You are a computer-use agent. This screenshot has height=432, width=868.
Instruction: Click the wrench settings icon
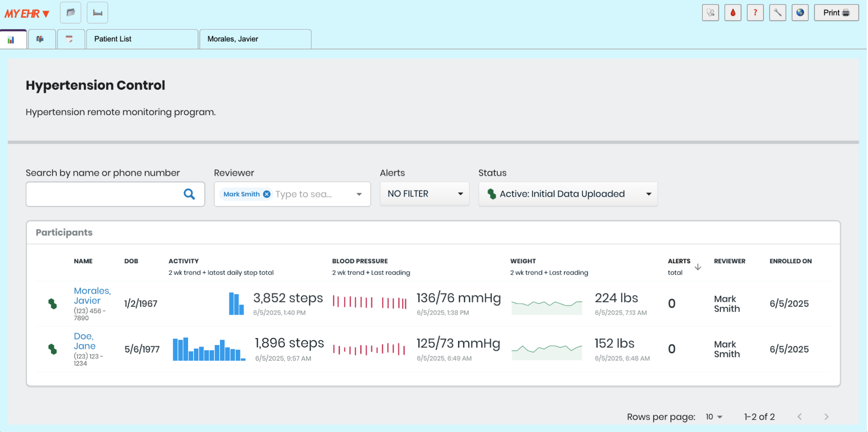click(x=778, y=13)
